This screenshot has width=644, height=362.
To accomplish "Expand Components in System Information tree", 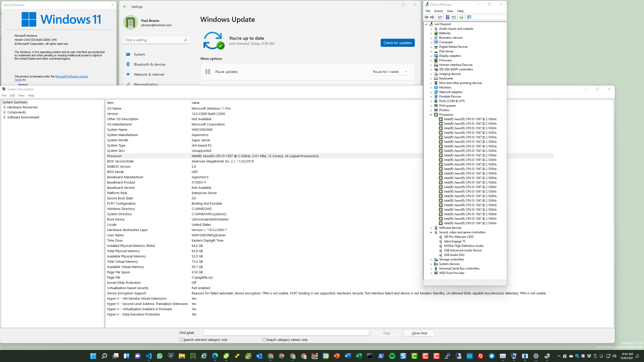I will pyautogui.click(x=4, y=112).
